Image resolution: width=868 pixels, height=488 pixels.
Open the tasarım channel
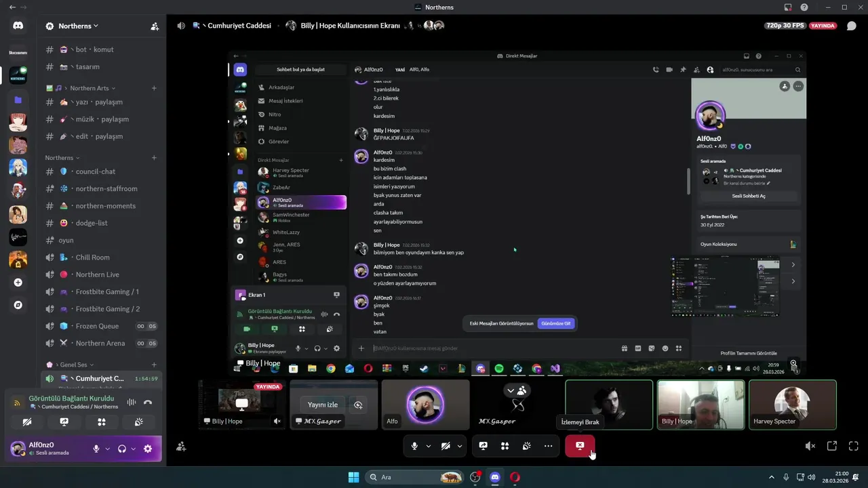coord(102,66)
